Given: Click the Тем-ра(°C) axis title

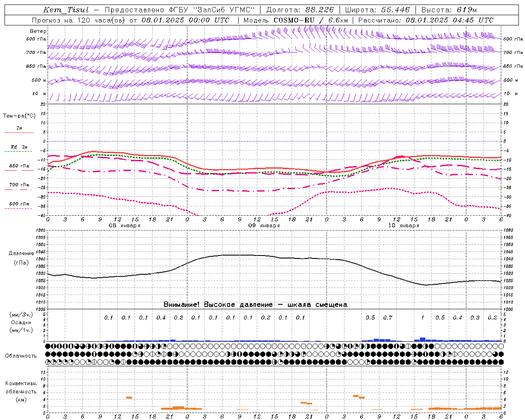Looking at the screenshot, I should click(19, 116).
